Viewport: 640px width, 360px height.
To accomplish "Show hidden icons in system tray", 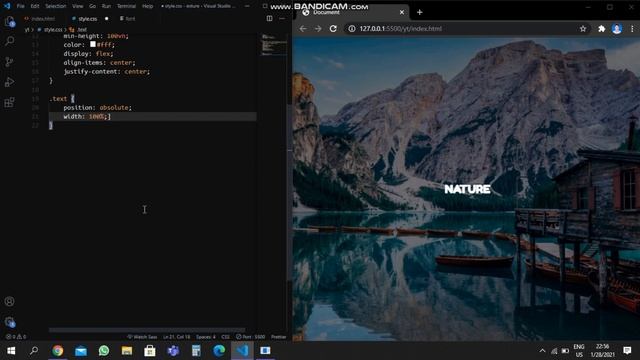I will 542,351.
